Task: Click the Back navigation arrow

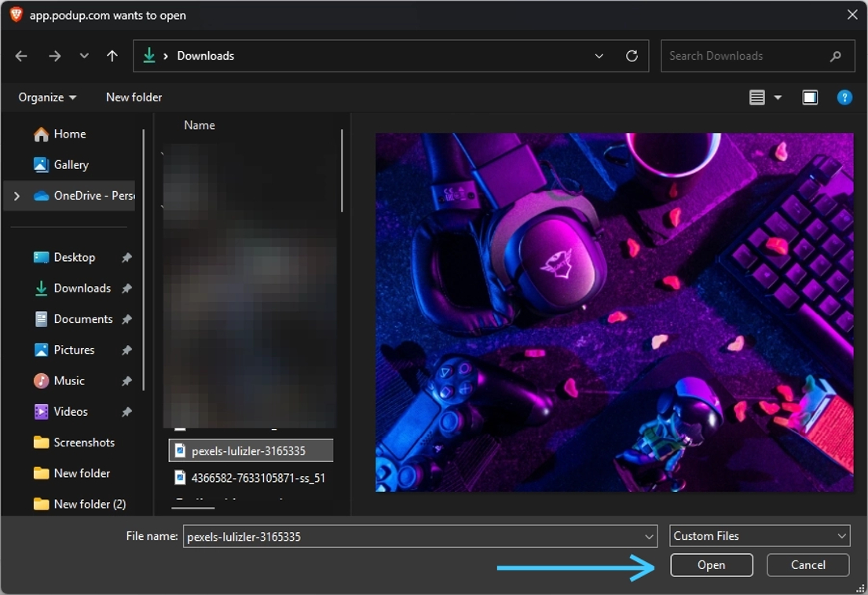Action: [21, 56]
